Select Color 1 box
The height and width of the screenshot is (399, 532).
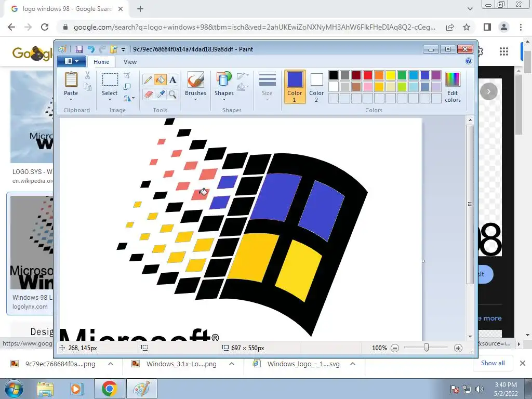[x=295, y=87]
